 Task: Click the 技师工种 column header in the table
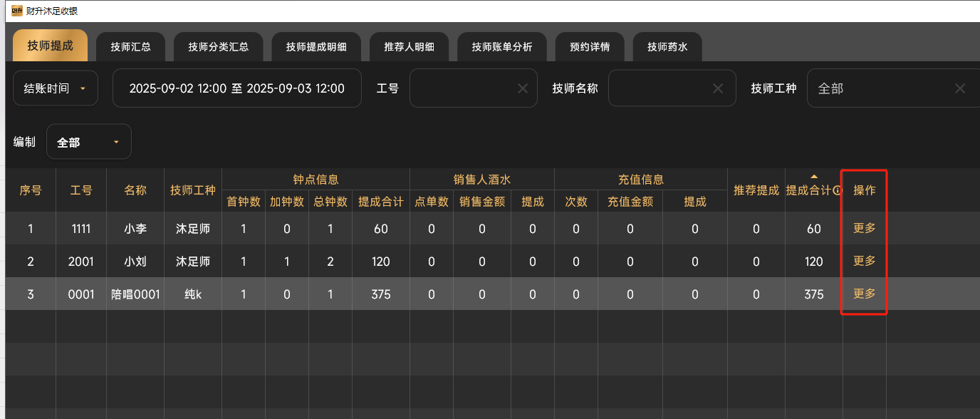(193, 190)
